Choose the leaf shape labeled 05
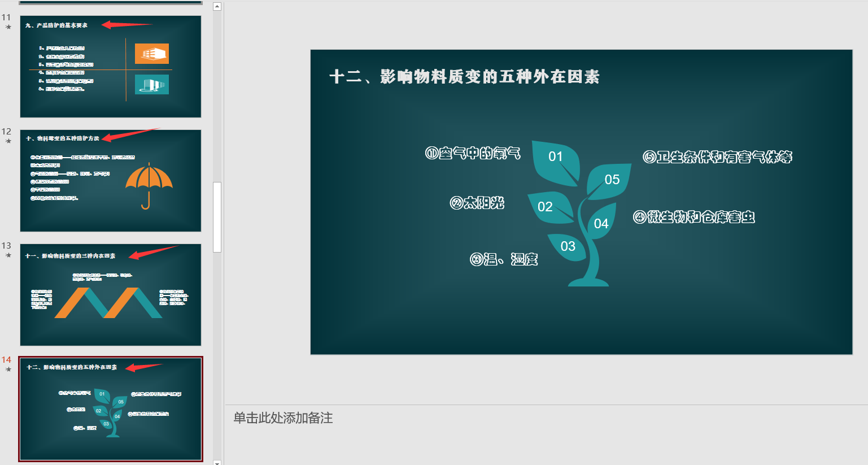868x465 pixels. click(x=609, y=181)
